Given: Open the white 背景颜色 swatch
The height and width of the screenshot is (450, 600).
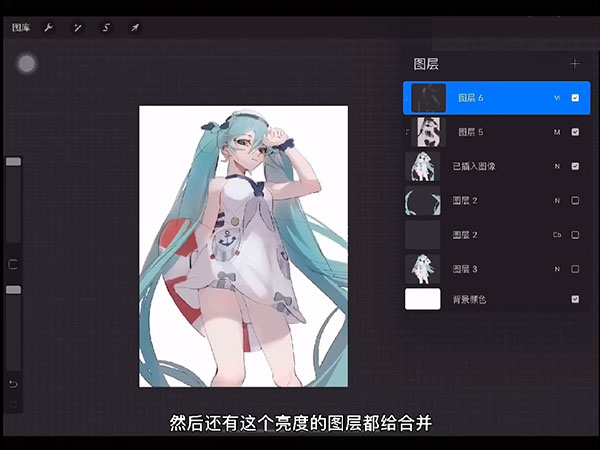Looking at the screenshot, I should pyautogui.click(x=423, y=299).
